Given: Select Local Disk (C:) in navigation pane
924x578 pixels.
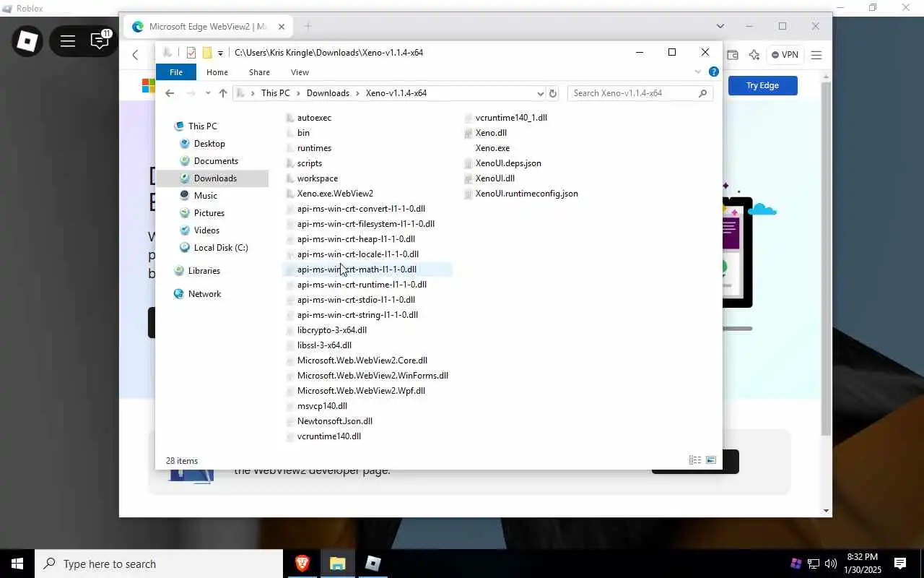Looking at the screenshot, I should click(x=221, y=248).
